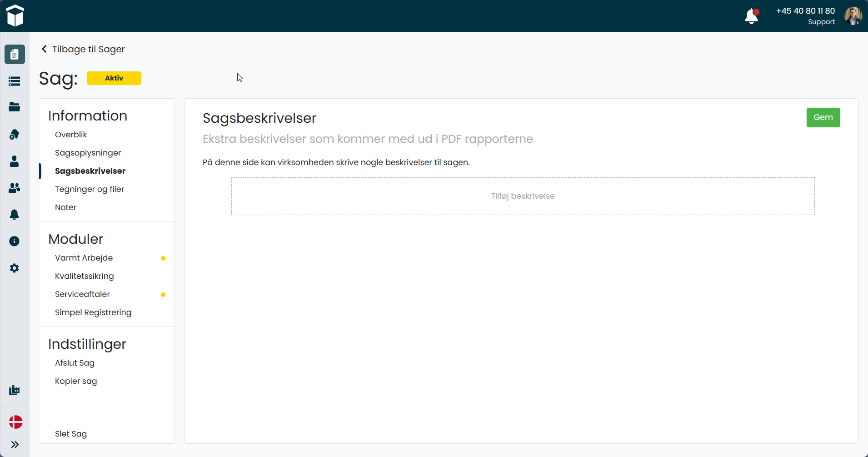Open the customers person icon in sidebar
868x457 pixels.
15,161
